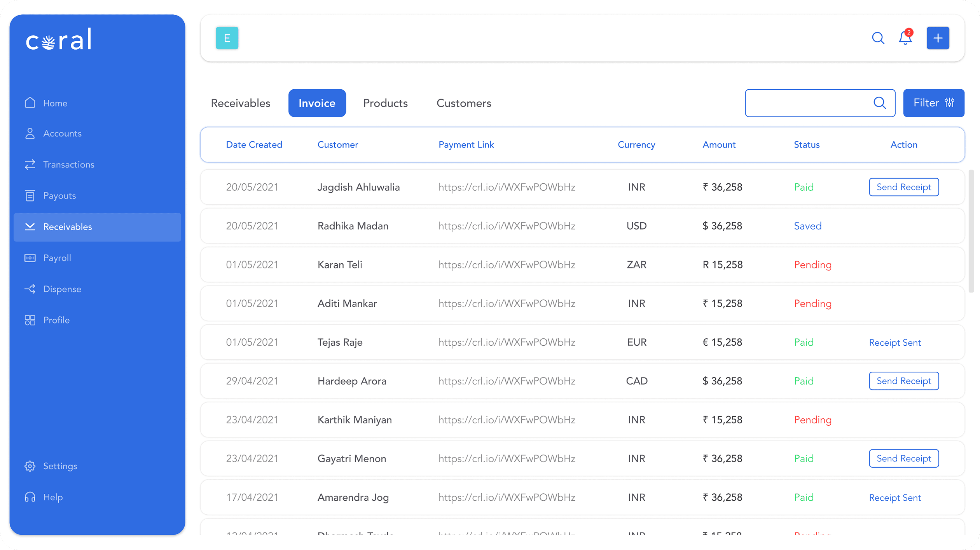The image size is (980, 550).
Task: Select the Receivables tab above table
Action: 240,103
